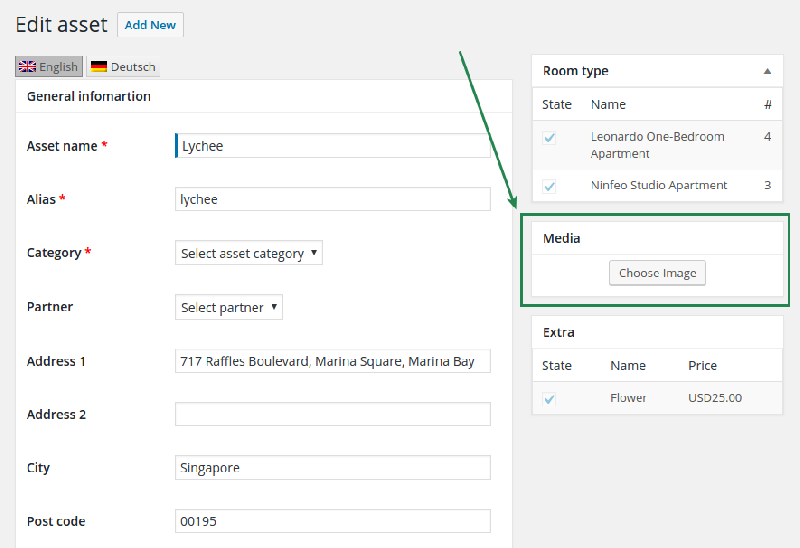Click the Asset name input field
This screenshot has width=800, height=548.
333,146
